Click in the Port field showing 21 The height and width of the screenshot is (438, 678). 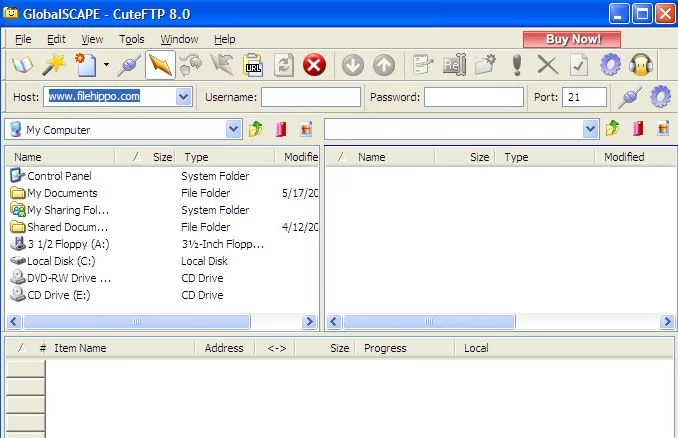pyautogui.click(x=584, y=97)
